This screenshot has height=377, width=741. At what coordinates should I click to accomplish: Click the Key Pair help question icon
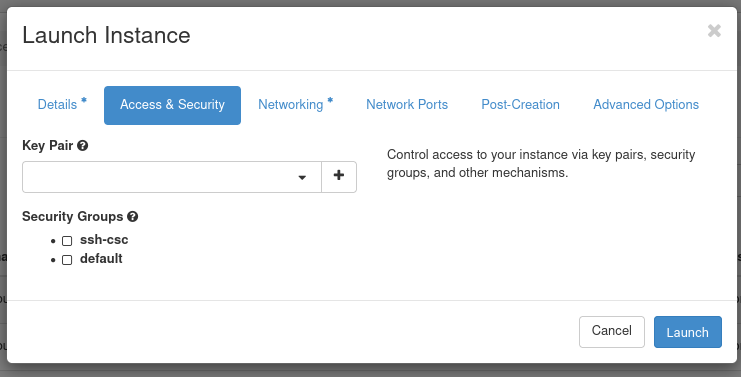pyautogui.click(x=82, y=146)
